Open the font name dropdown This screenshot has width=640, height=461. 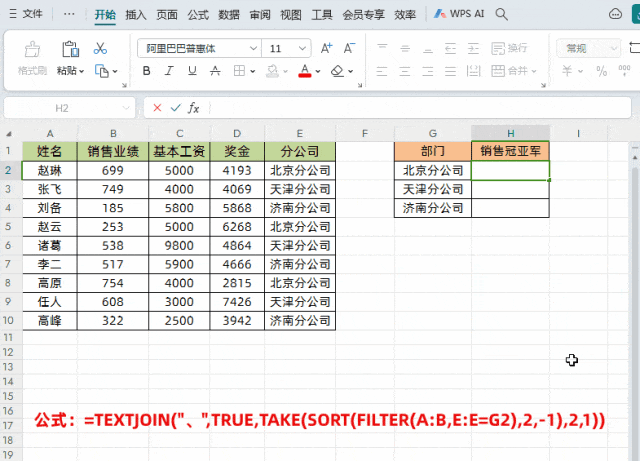[253, 49]
